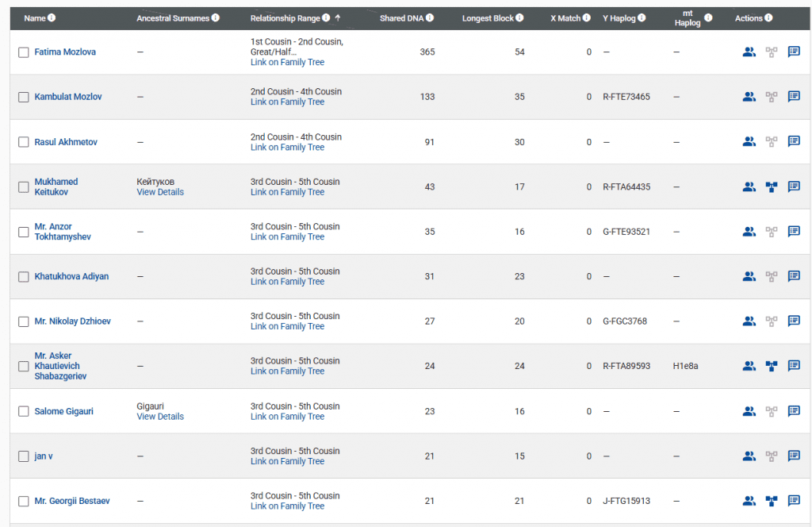
Task: Show in-common matches for Nikolay Dzhioev
Action: point(749,321)
